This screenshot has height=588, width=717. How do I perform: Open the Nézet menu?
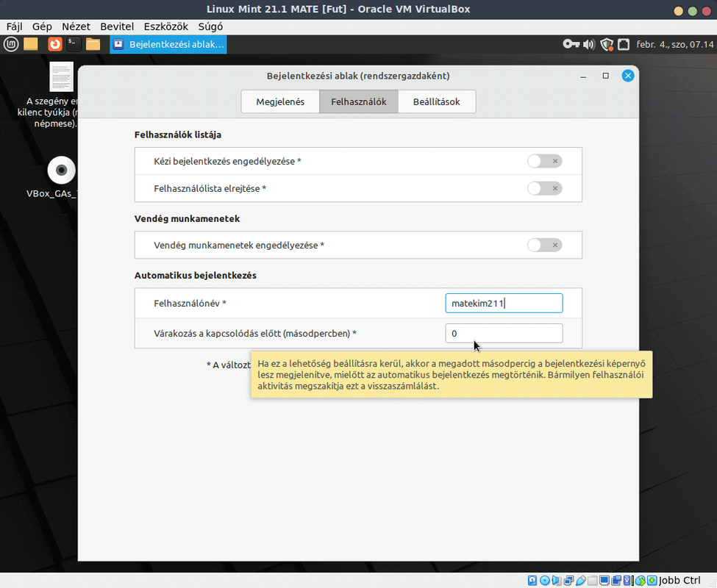[76, 26]
